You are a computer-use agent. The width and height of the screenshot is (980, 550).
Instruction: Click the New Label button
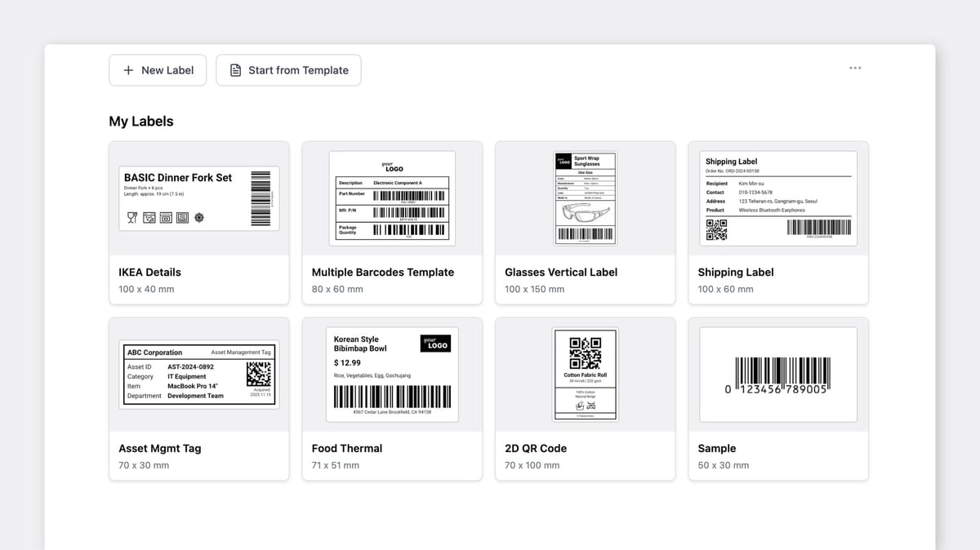pos(158,70)
